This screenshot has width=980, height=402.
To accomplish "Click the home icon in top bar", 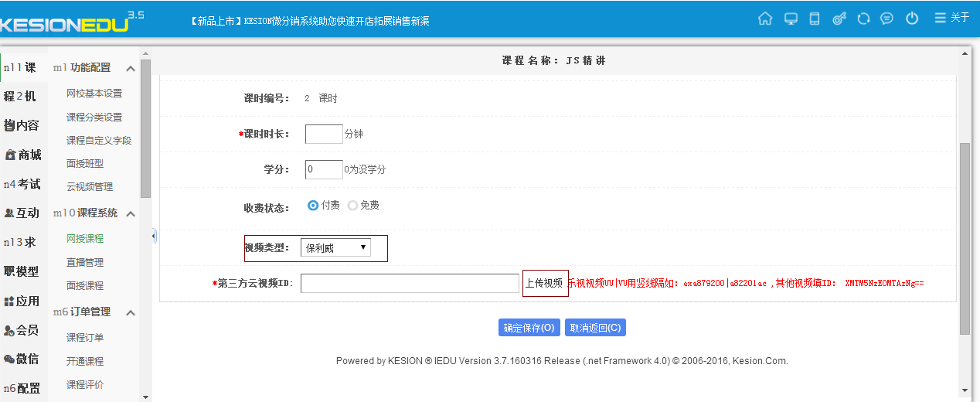I will point(765,19).
